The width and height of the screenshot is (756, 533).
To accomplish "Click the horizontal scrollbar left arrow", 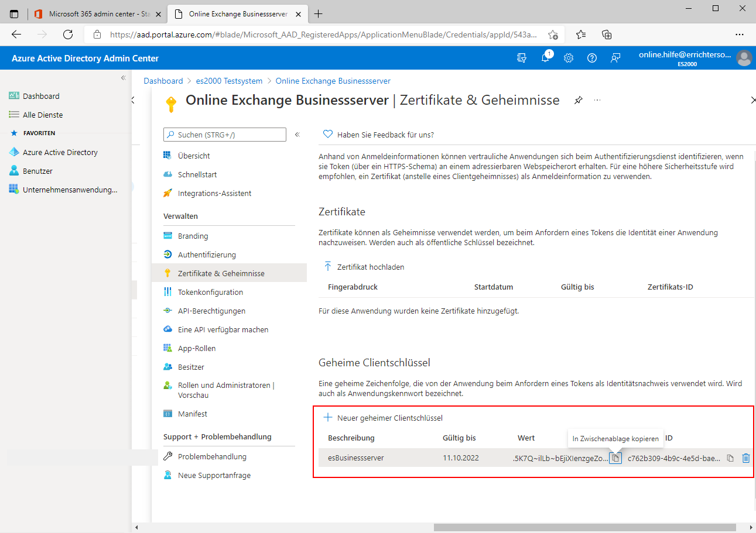I will pos(136,527).
